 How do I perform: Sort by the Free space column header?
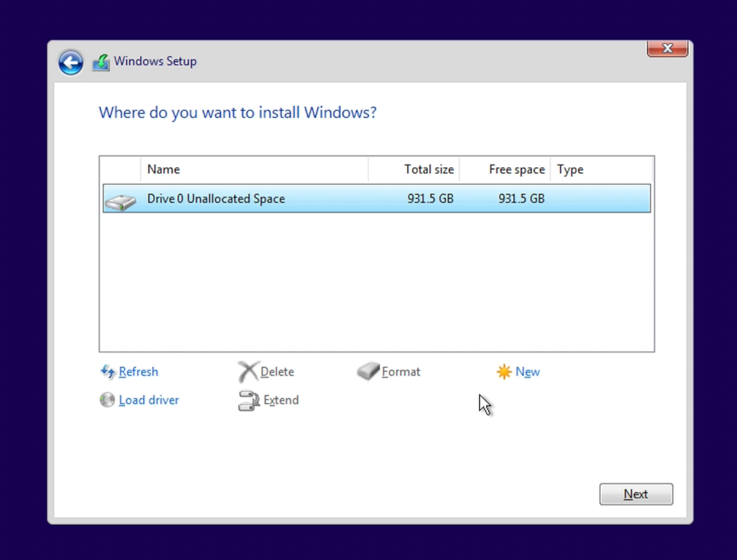pos(505,169)
